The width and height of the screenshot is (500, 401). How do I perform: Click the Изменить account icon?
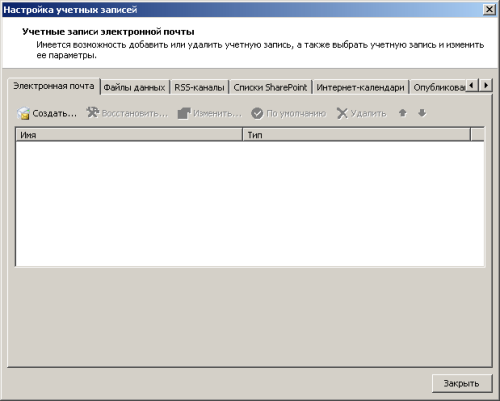pyautogui.click(x=184, y=113)
